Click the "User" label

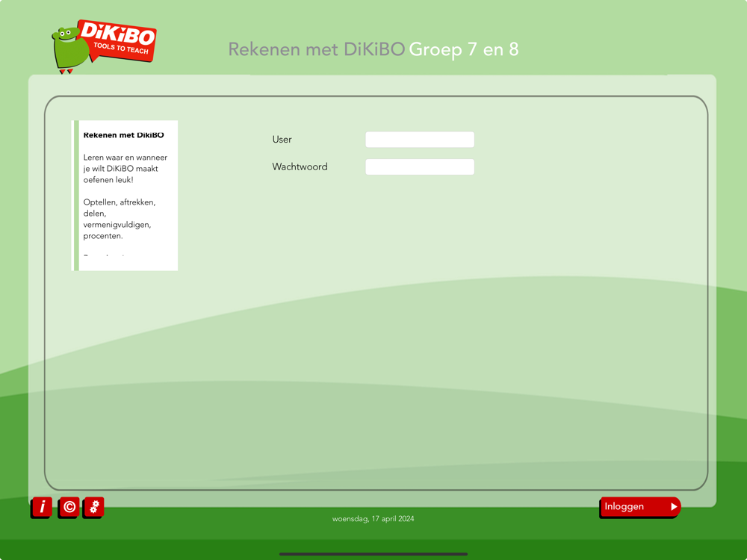(x=282, y=140)
